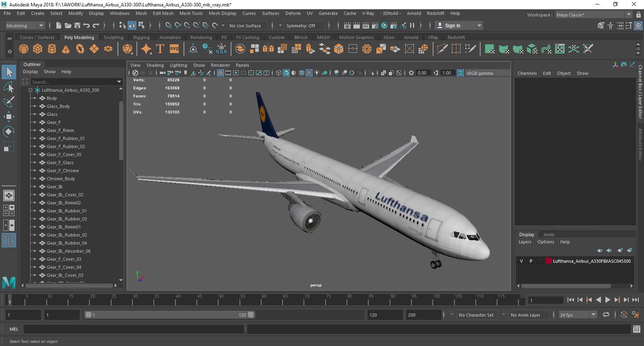This screenshot has height=346, width=644.
Task: Create a Polygon Cube from the shelf
Action: (38, 49)
